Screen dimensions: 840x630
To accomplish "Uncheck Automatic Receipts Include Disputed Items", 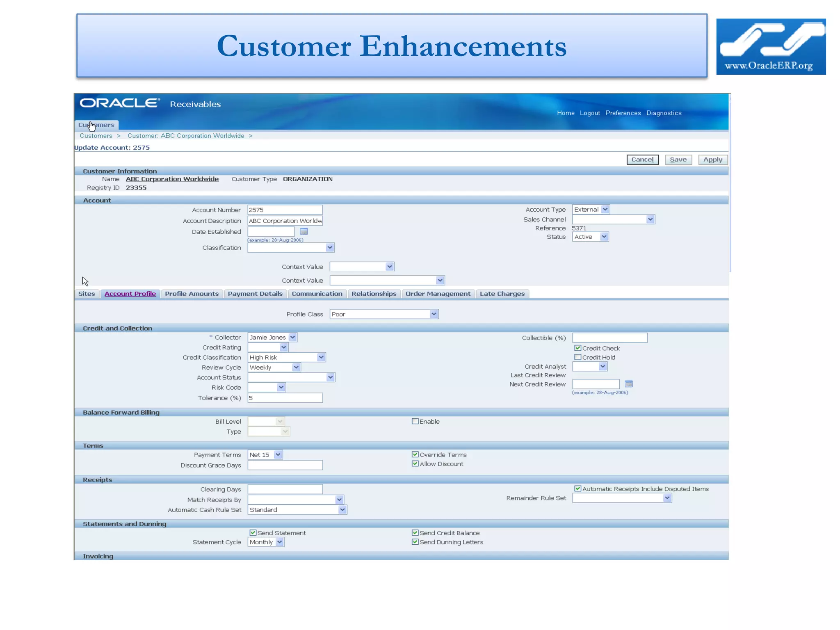I will [x=577, y=488].
